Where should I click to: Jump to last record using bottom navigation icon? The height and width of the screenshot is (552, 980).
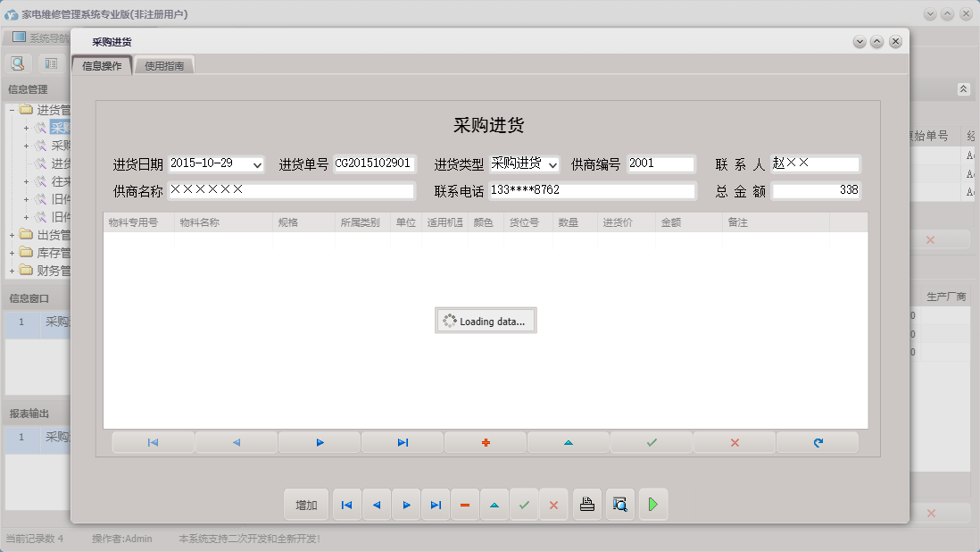[x=436, y=505]
